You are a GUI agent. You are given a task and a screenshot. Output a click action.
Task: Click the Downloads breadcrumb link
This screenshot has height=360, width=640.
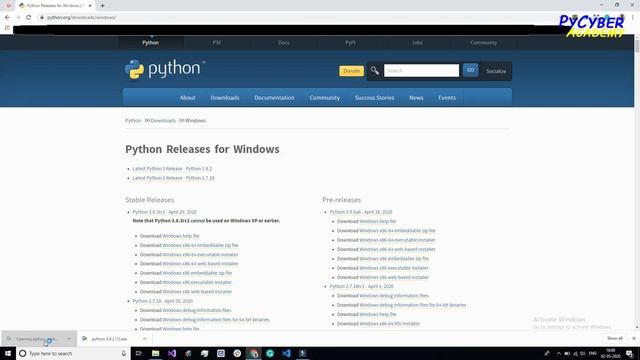[x=163, y=121]
